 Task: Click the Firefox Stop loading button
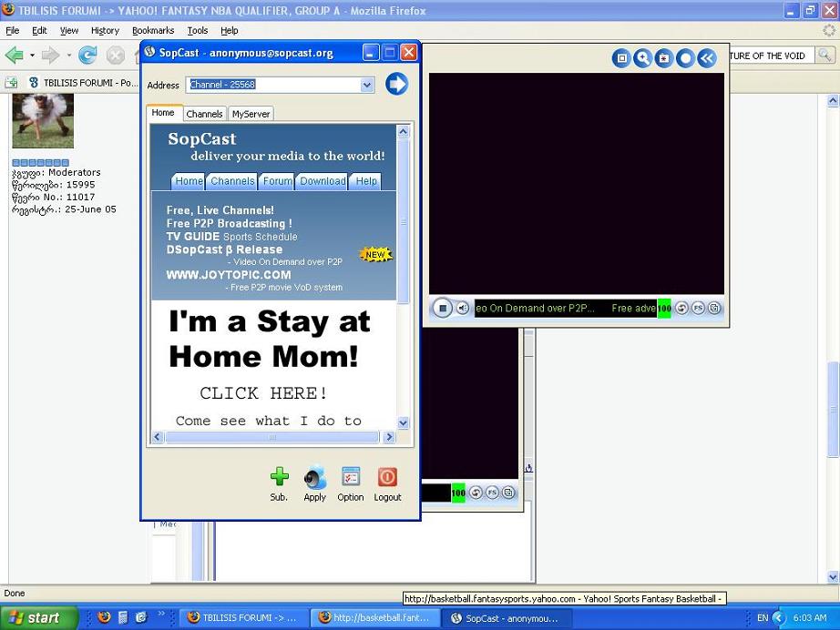115,56
